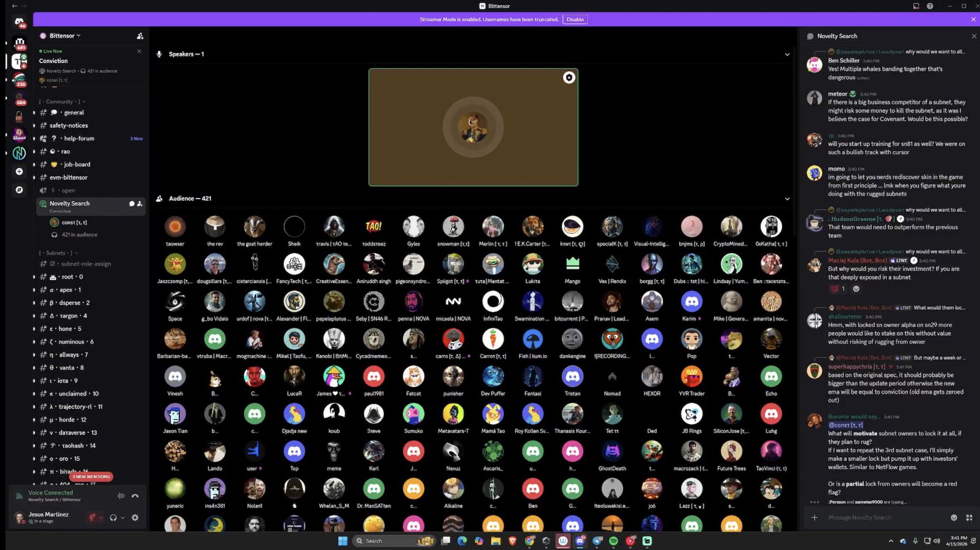Disconnect from the voice stage

tap(135, 496)
